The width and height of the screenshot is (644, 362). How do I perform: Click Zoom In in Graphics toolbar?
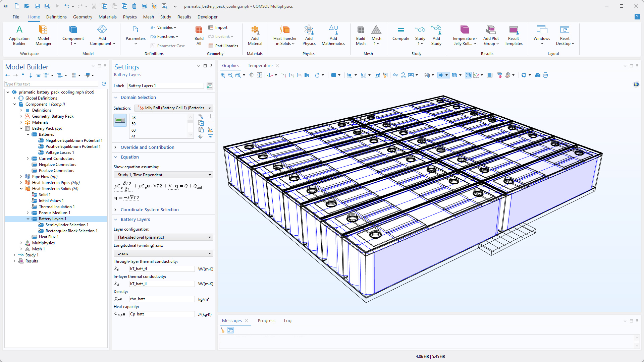click(x=223, y=75)
